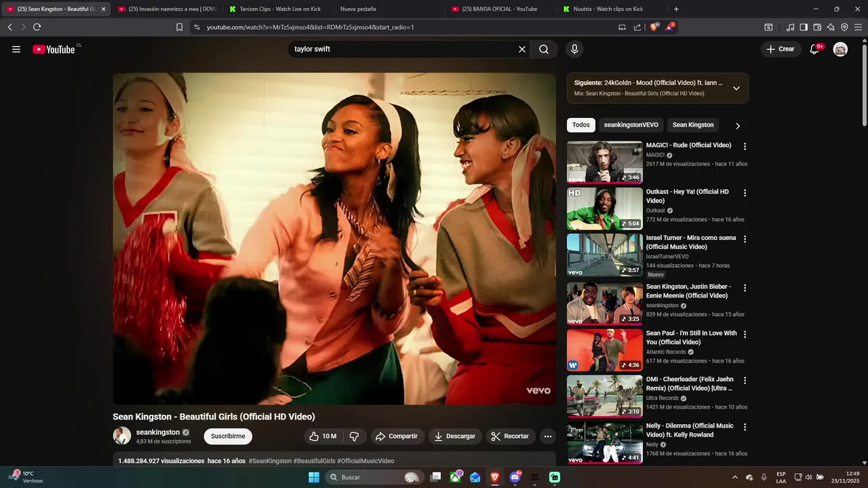This screenshot has height=488, width=868.
Task: Reload the page in the browser
Action: [37, 27]
